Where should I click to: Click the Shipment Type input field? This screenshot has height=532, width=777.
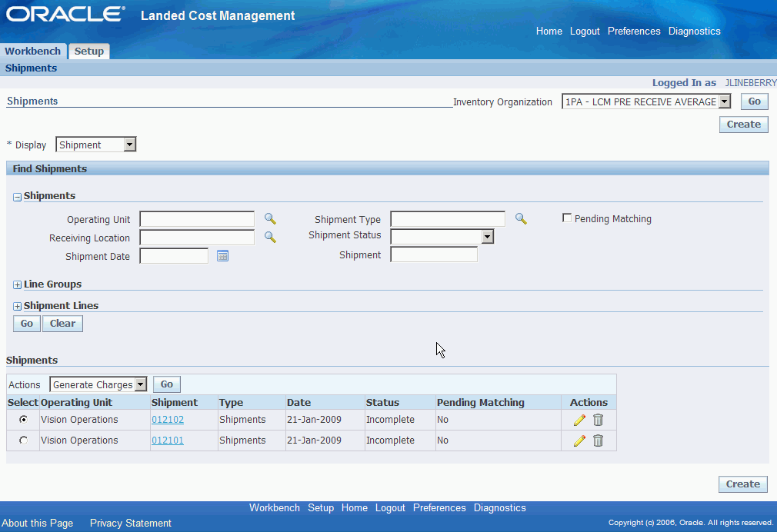tap(448, 218)
